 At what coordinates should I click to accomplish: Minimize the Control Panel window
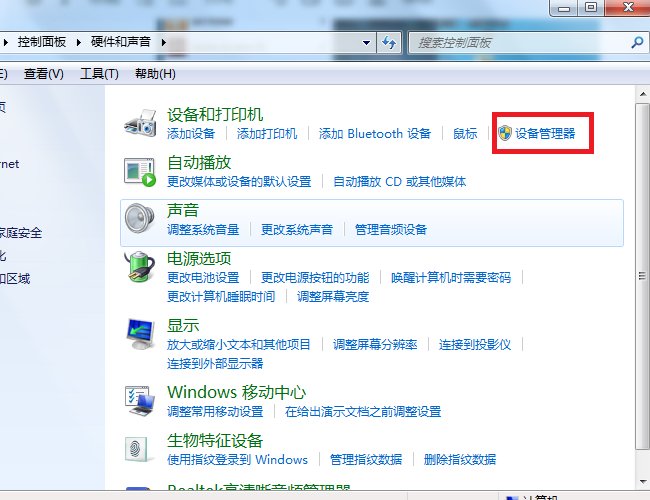pos(564,7)
